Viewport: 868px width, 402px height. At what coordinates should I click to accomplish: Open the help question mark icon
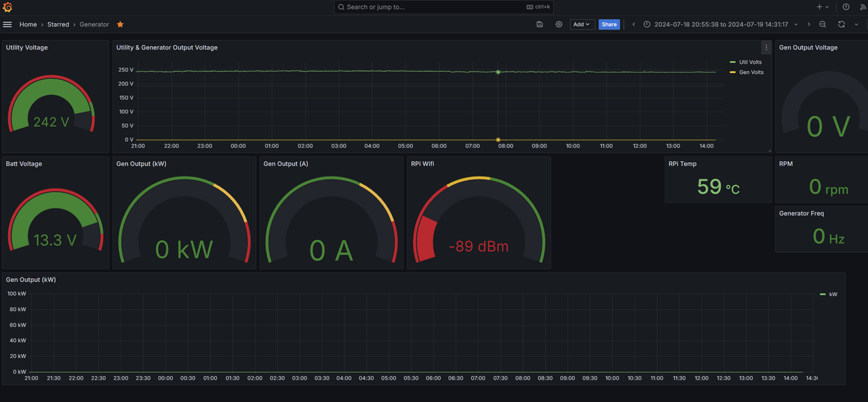tap(846, 7)
